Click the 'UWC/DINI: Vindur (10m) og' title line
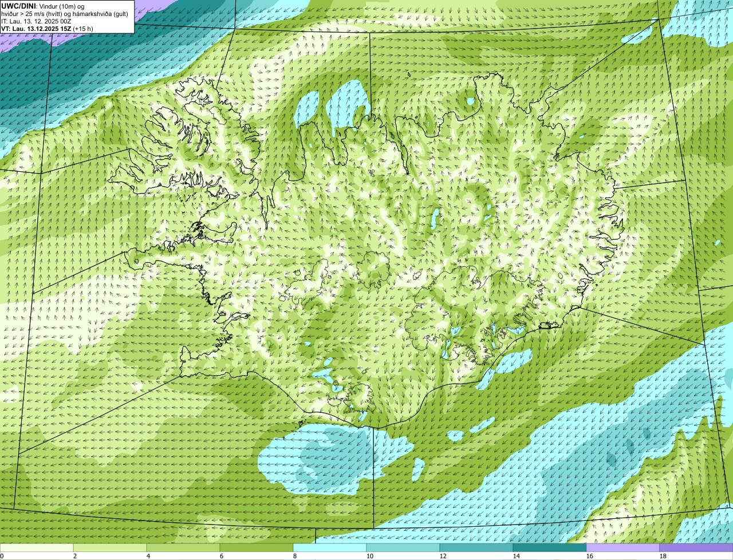This screenshot has height=560, width=733. tap(43, 6)
